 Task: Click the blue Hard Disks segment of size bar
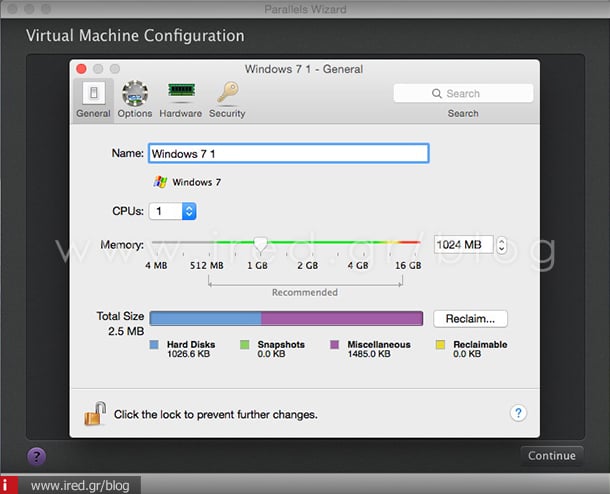coord(205,318)
